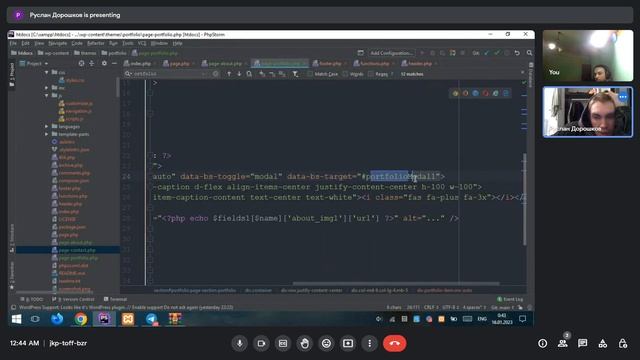This screenshot has width=640, height=360.
Task: Select the highlighted page-contact.php file in tree
Action: [68, 250]
